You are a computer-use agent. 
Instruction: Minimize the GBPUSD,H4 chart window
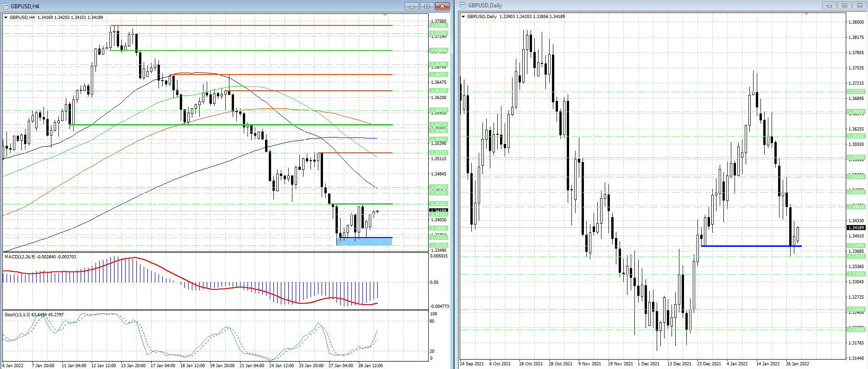411,6
